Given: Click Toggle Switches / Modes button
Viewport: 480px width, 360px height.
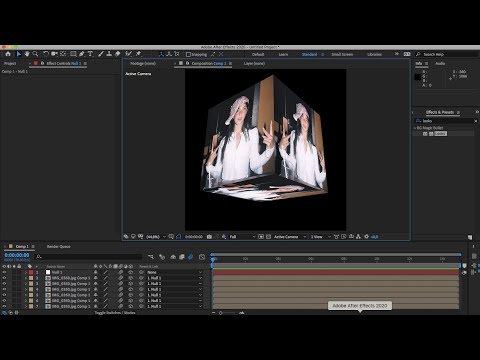Looking at the screenshot, I should [x=115, y=313].
